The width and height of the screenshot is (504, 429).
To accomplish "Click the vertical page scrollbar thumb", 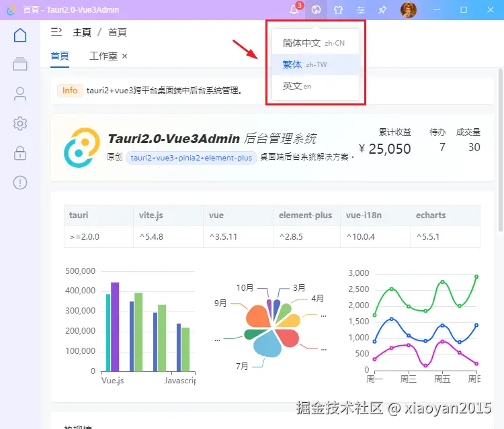I will [x=501, y=150].
